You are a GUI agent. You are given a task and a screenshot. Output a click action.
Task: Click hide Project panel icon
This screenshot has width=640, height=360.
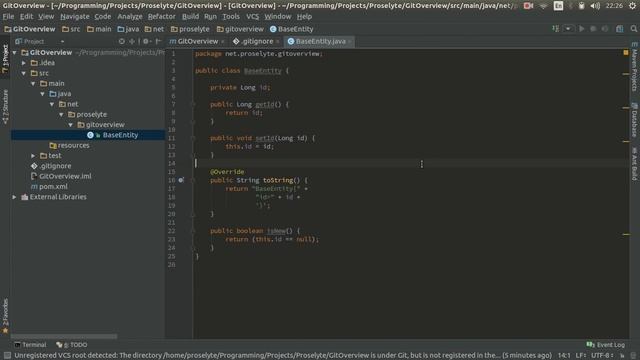[x=158, y=41]
